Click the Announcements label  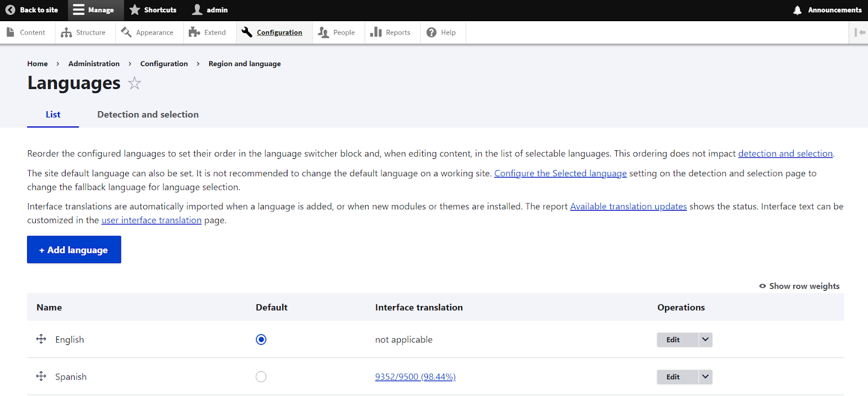(x=834, y=10)
